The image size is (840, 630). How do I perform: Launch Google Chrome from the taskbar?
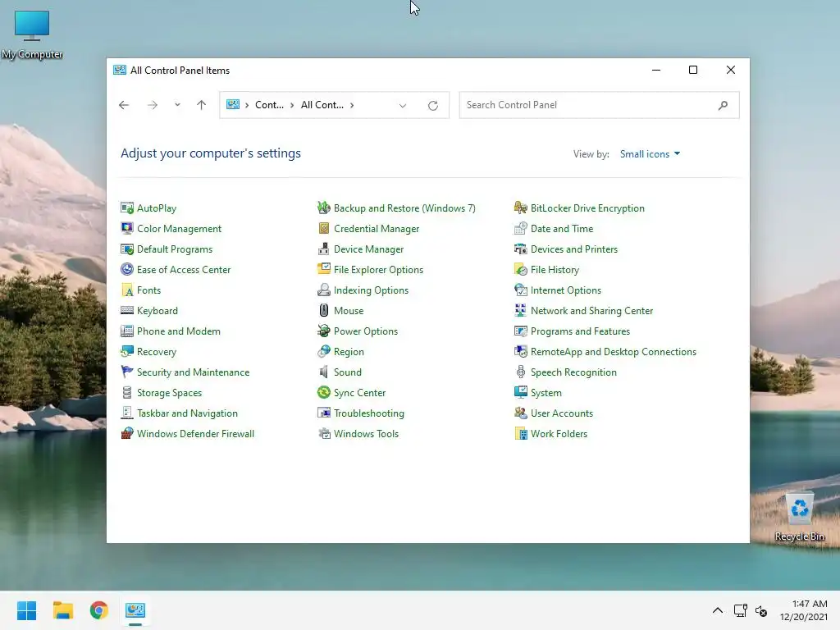point(98,610)
